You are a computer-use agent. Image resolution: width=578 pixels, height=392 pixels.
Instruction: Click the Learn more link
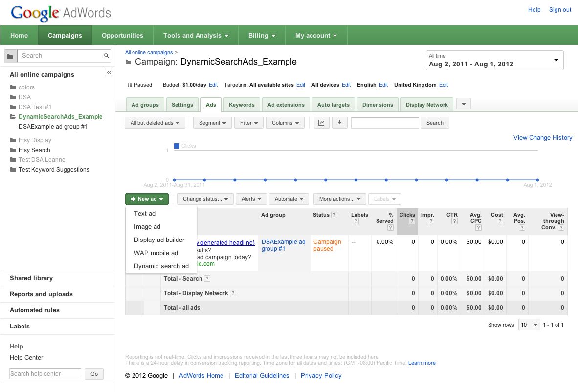pyautogui.click(x=422, y=363)
